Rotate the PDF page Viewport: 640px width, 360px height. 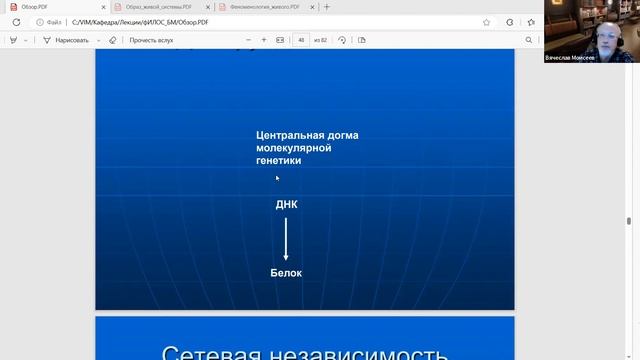(x=342, y=40)
